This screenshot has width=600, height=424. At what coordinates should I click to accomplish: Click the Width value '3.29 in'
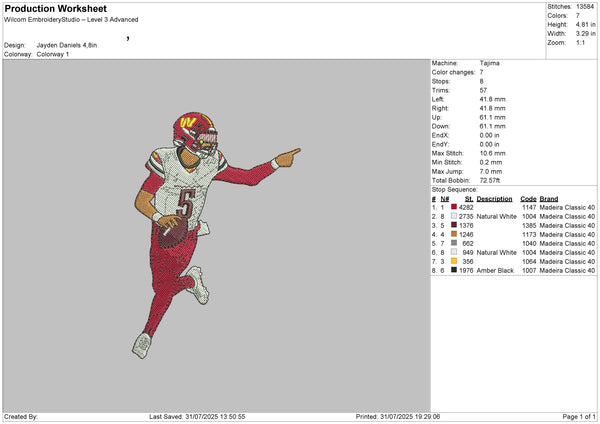click(x=585, y=34)
